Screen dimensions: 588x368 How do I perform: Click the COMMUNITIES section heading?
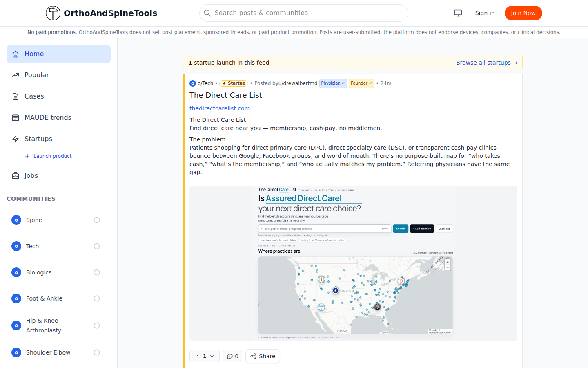click(31, 199)
